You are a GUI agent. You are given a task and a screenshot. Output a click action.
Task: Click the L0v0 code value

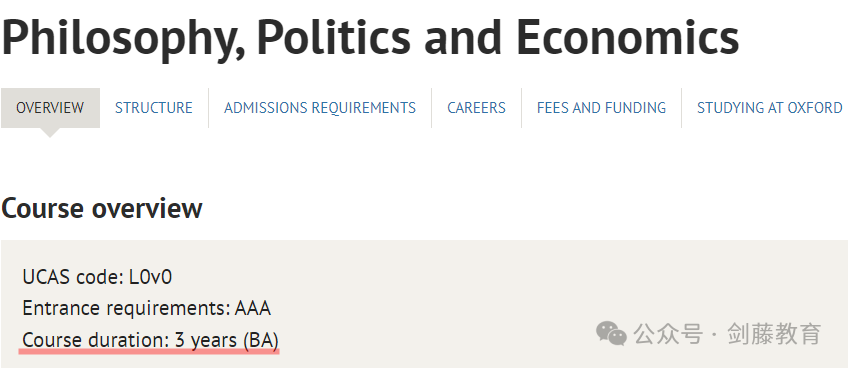150,278
